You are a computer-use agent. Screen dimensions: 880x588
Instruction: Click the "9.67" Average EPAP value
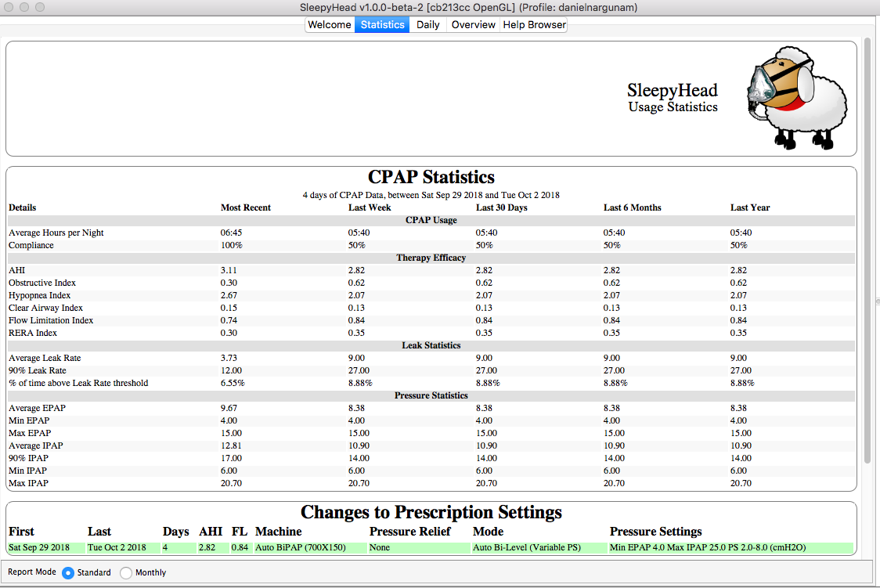[229, 408]
